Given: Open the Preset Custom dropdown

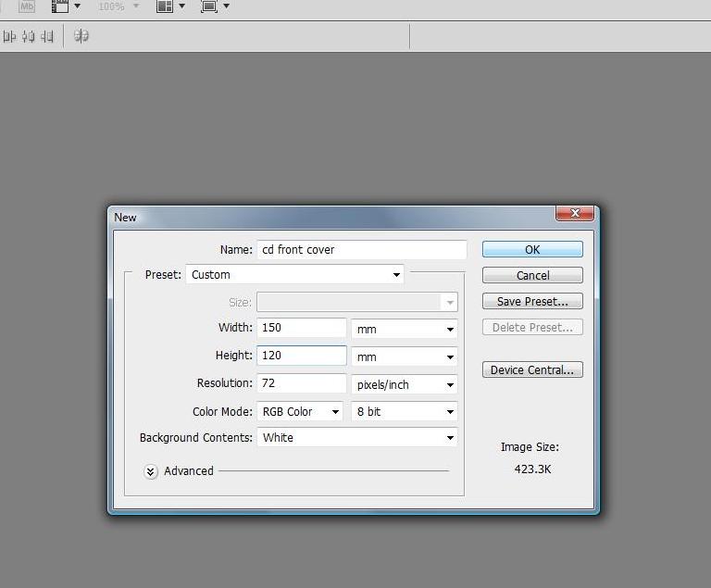Looking at the screenshot, I should pyautogui.click(x=294, y=274).
